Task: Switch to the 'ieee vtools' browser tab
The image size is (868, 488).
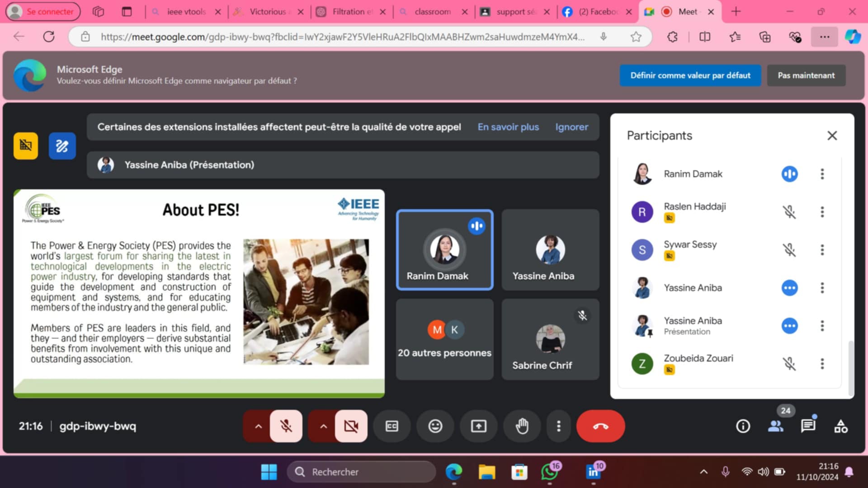Action: (186, 12)
